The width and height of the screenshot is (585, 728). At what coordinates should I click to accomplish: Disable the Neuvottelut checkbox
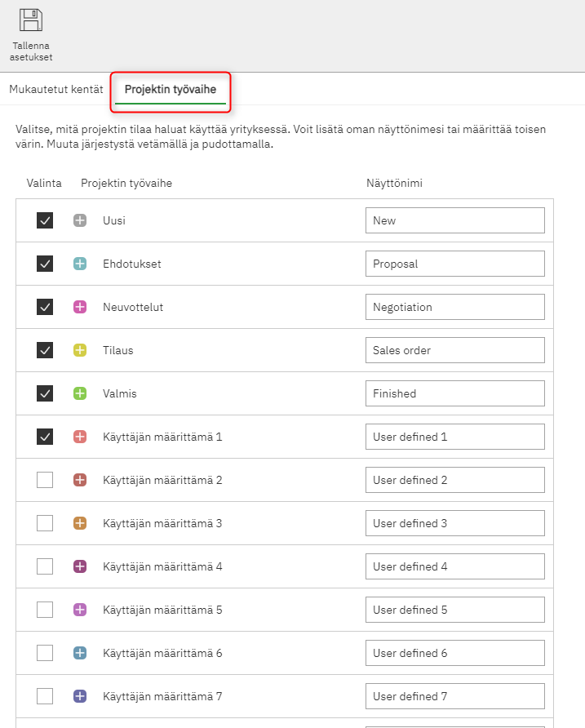(x=45, y=307)
